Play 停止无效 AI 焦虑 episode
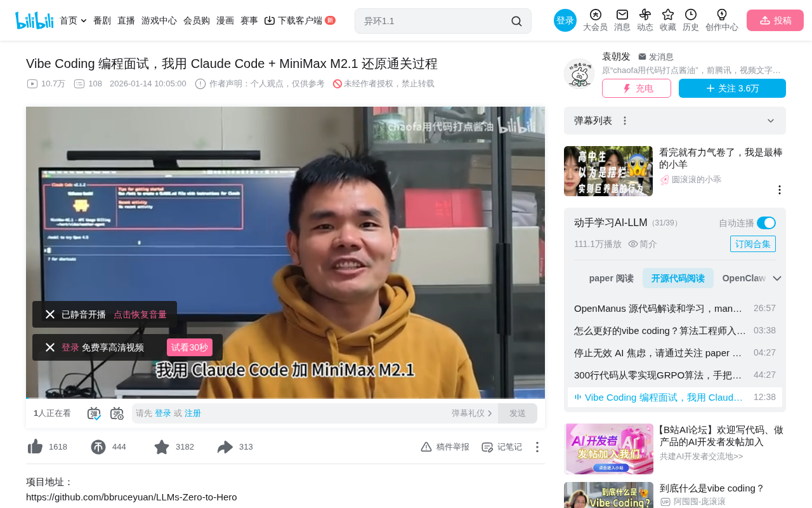This screenshot has height=508, width=812. (x=675, y=352)
